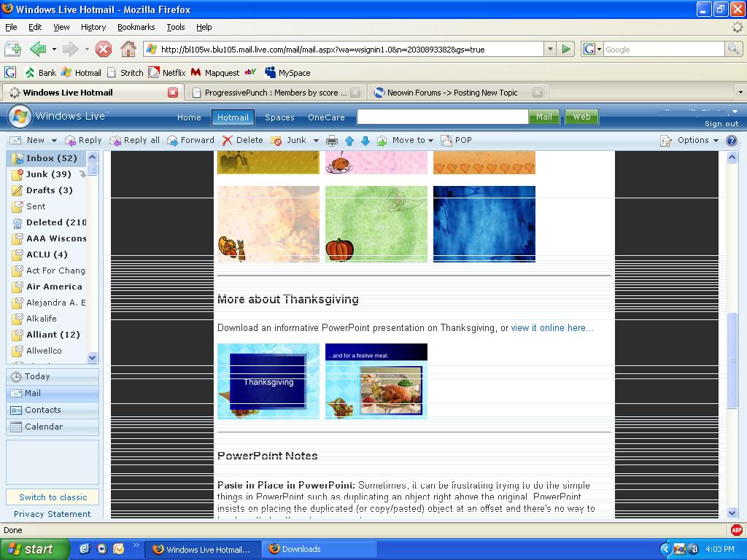Open the File menu
The image size is (747, 560).
point(11,27)
